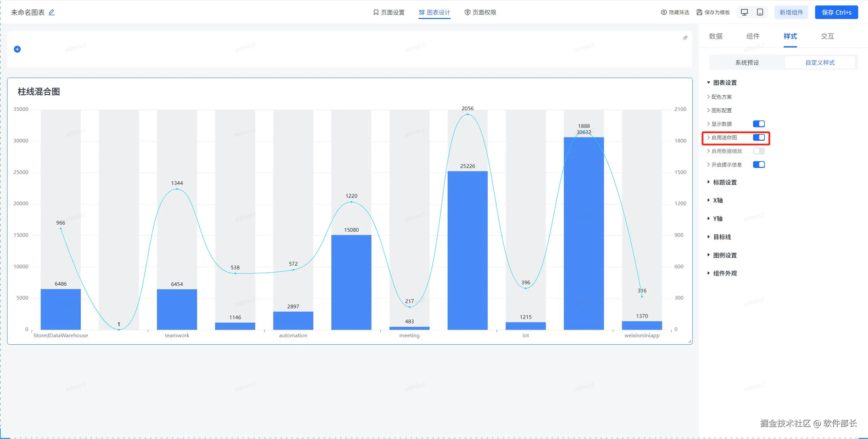
Task: Click the 保存 Ctrl+s button
Action: click(x=836, y=12)
